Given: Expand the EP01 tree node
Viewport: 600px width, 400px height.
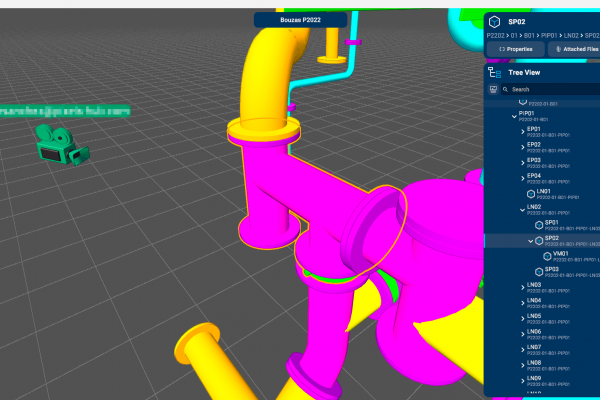Looking at the screenshot, I should [521, 130].
